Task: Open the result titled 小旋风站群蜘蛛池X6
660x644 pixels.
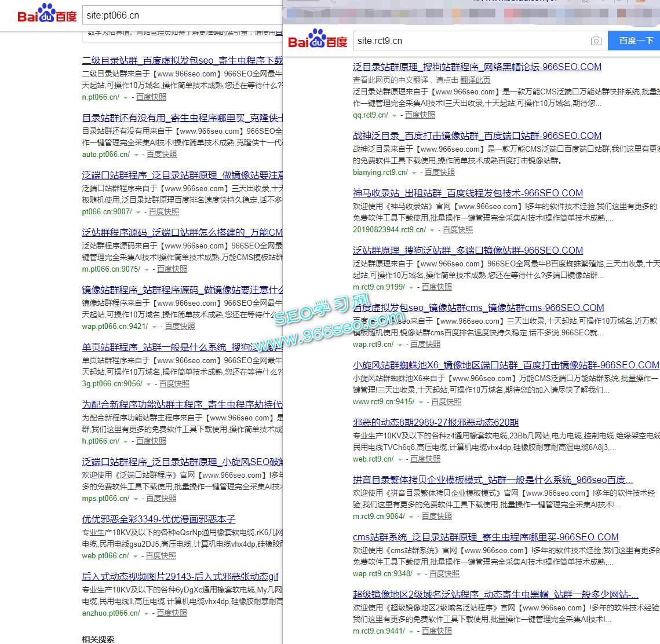Action: (505, 365)
